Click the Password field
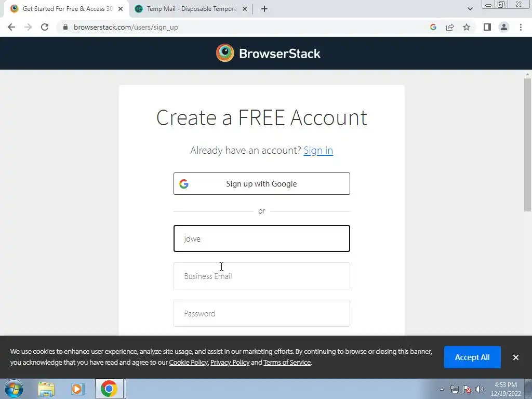The image size is (532, 399). tap(262, 313)
